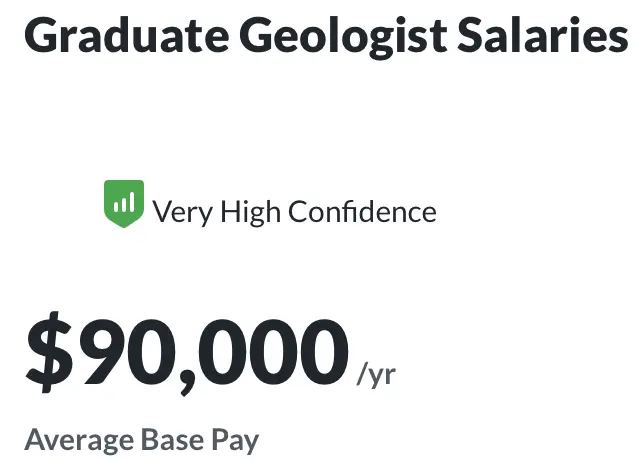
Task: Click the dollar sign symbol
Action: tap(50, 352)
